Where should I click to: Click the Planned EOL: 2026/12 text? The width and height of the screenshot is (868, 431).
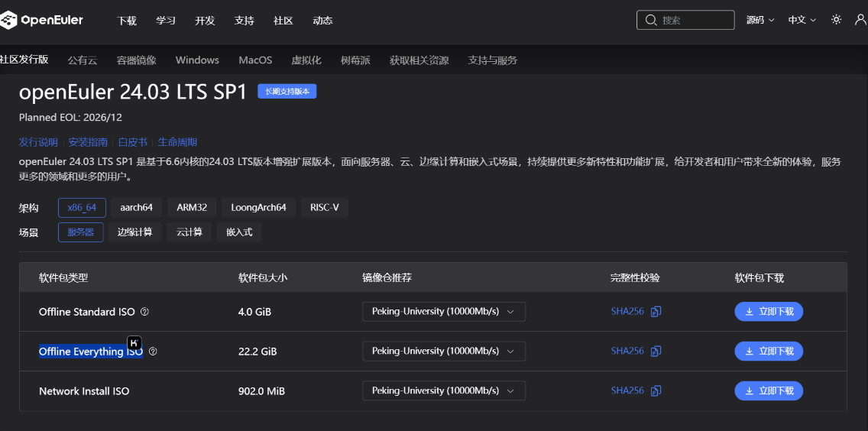point(70,118)
